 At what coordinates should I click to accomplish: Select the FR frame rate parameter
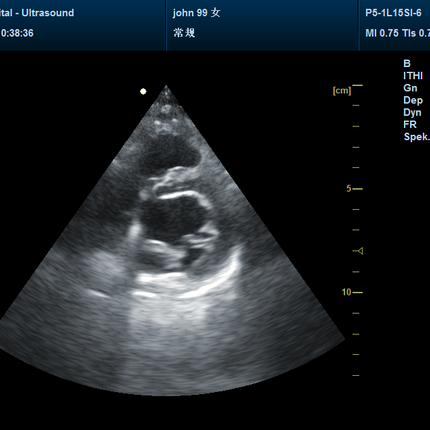point(410,125)
